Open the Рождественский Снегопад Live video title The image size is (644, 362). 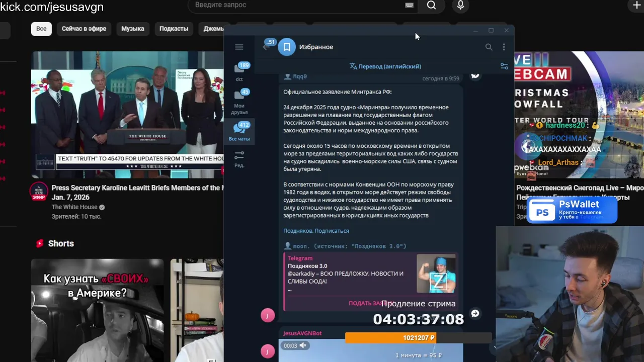coord(580,193)
